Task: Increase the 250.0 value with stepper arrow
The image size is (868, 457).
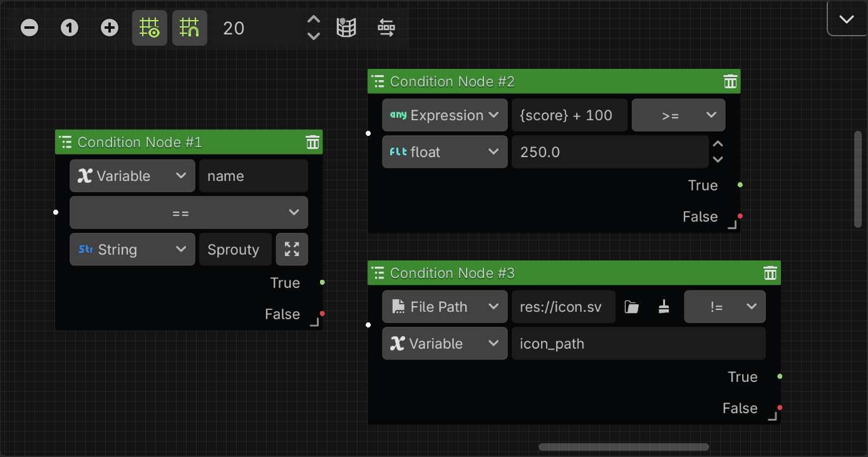Action: pyautogui.click(x=718, y=145)
